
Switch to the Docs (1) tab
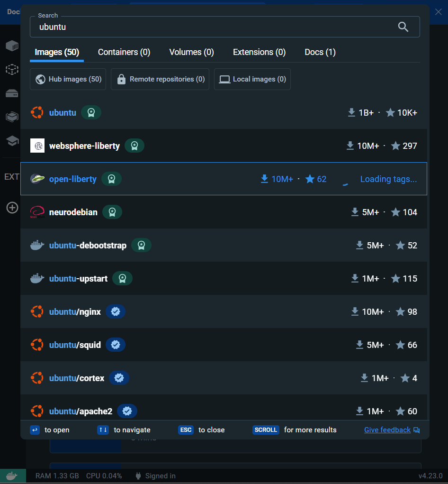click(320, 52)
